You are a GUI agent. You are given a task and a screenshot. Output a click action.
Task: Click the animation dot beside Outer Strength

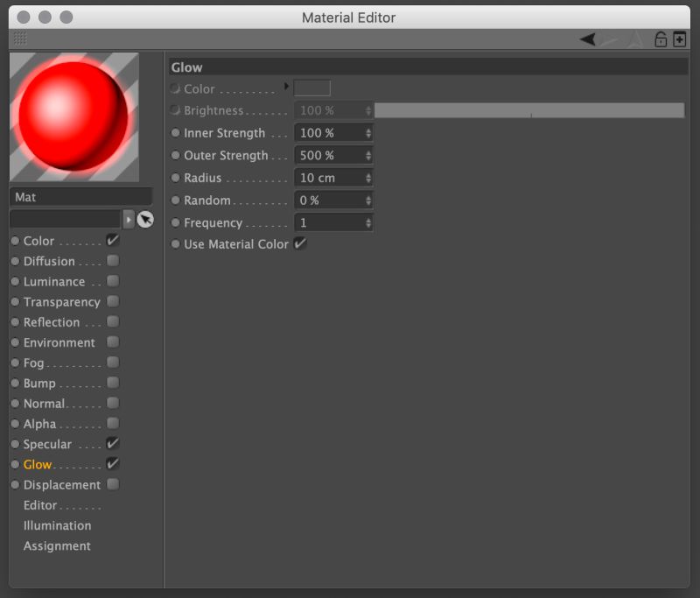click(x=176, y=155)
